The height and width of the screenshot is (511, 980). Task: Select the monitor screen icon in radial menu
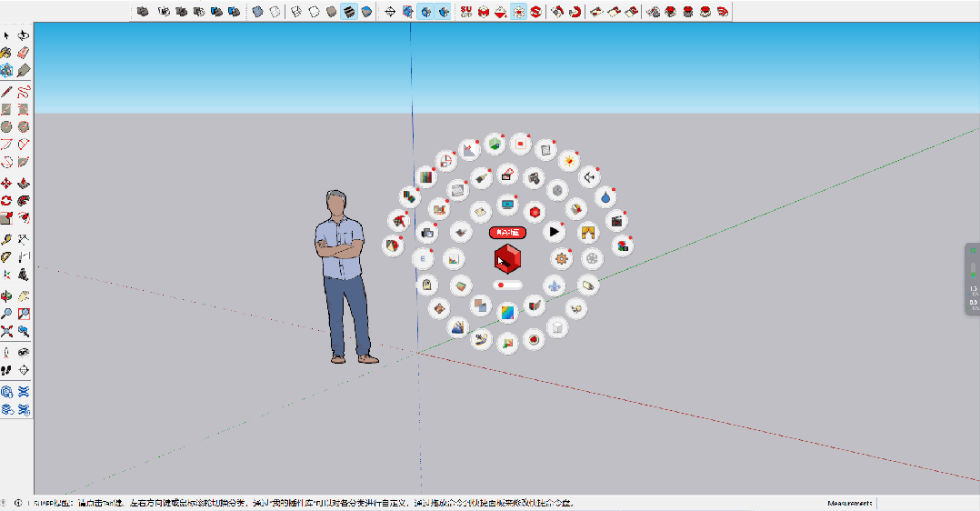(507, 204)
